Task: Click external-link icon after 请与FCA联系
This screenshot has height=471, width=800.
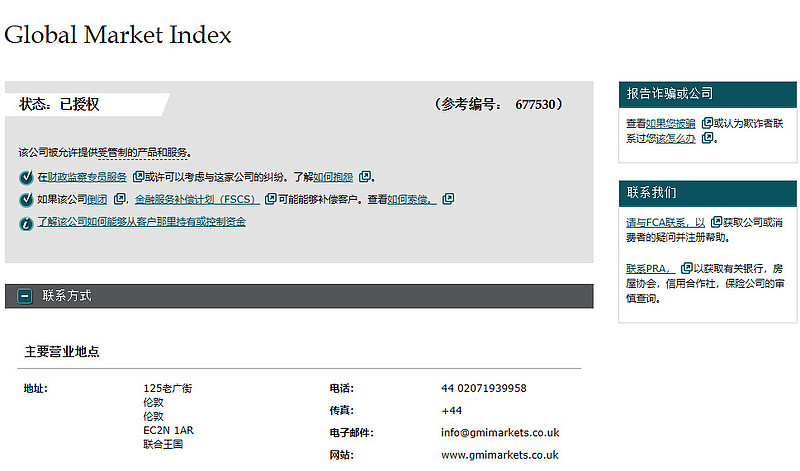Action: tap(716, 222)
